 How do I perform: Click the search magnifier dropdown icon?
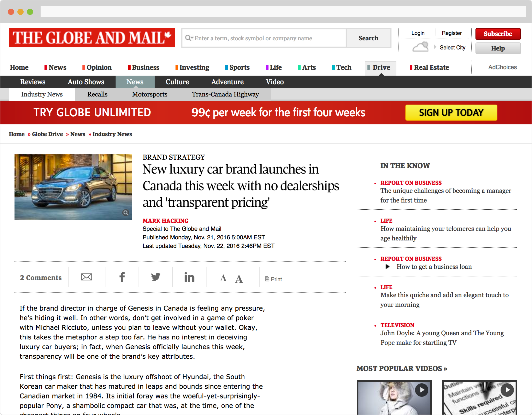(x=189, y=38)
